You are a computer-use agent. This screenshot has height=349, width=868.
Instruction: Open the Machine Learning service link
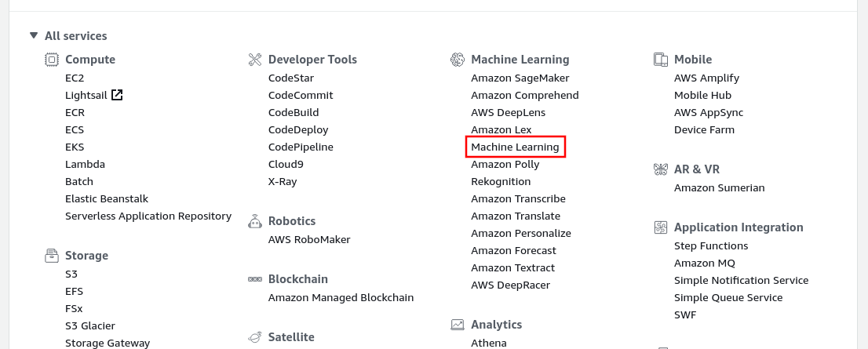tap(515, 147)
